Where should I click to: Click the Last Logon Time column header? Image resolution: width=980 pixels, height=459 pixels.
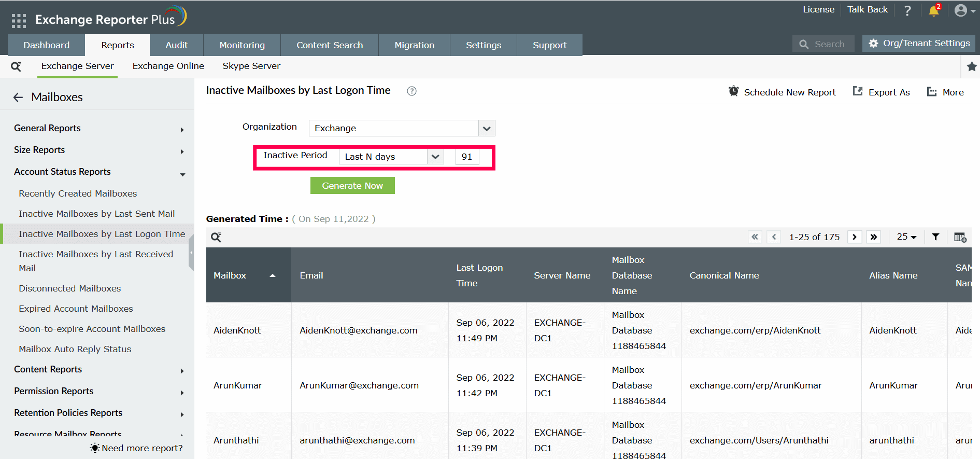(x=487, y=275)
